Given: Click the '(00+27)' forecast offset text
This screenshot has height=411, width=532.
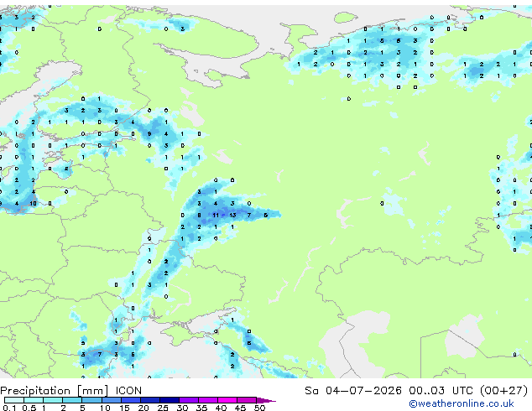Looking at the screenshot, I should click(504, 391).
